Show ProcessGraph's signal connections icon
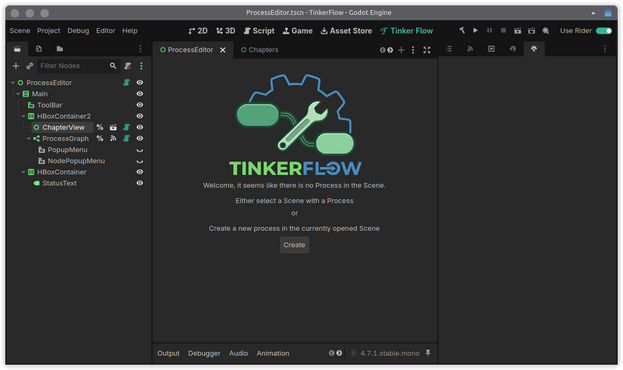This screenshot has width=623, height=370. [x=113, y=138]
